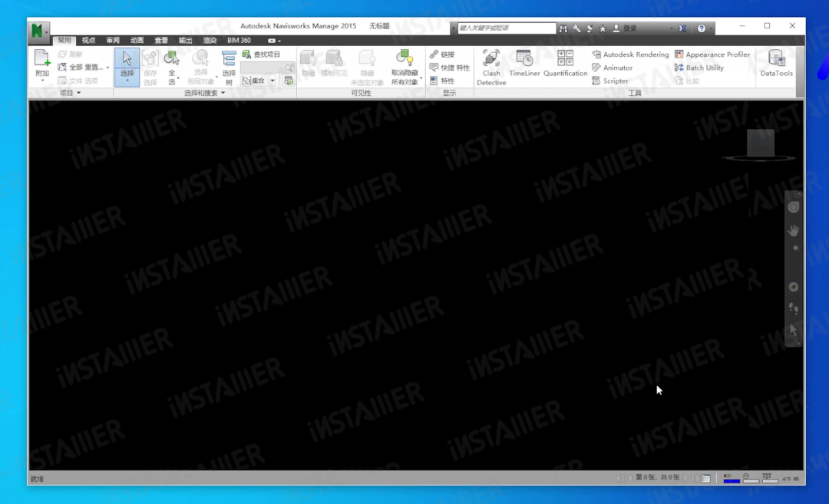Click the 就绪 status text
The width and height of the screenshot is (829, 504).
click(37, 479)
